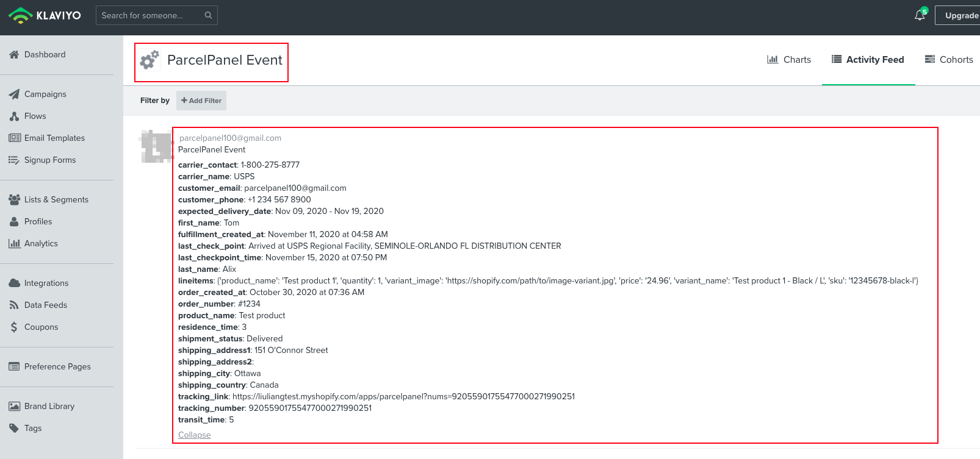Click the 'order_number: #1234' line

[219, 304]
